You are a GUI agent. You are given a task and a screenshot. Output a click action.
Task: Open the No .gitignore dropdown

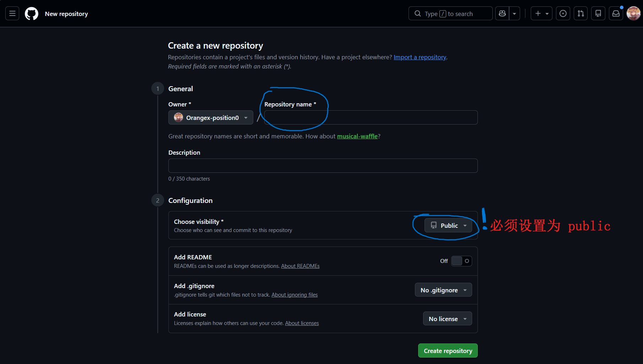pos(443,290)
